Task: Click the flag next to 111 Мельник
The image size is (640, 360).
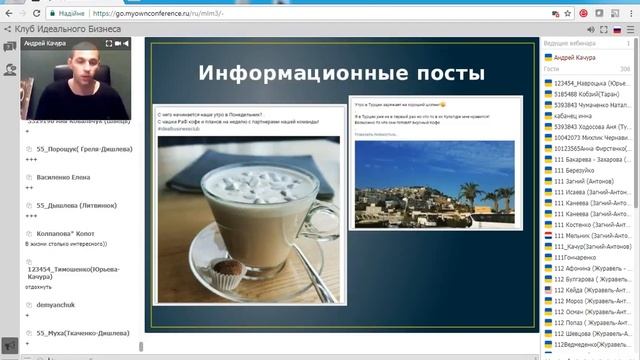Action: tap(548, 236)
